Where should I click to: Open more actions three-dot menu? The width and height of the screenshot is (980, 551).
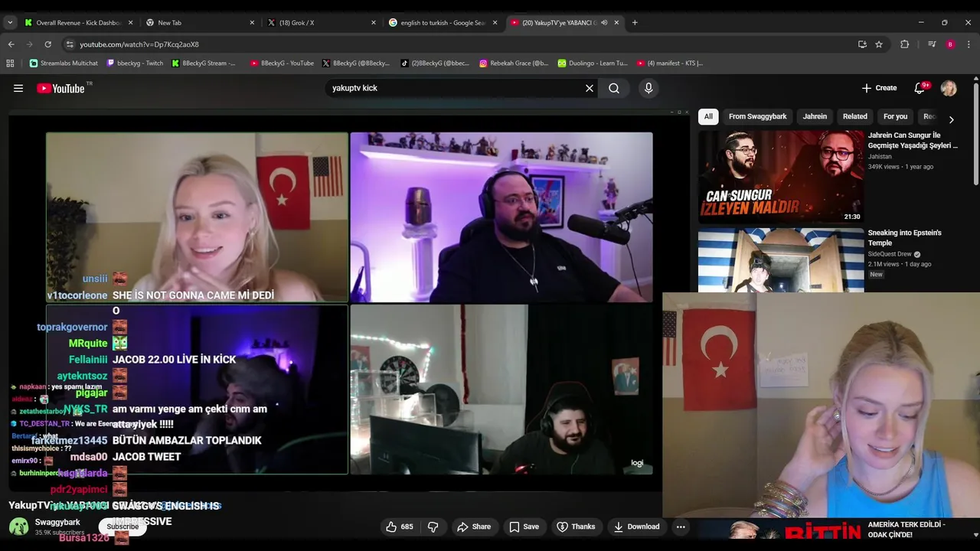(681, 527)
